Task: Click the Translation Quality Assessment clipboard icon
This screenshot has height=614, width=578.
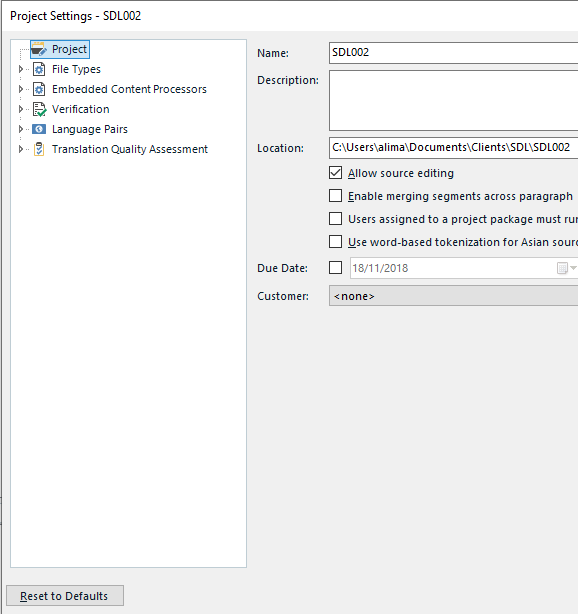Action: pos(39,149)
